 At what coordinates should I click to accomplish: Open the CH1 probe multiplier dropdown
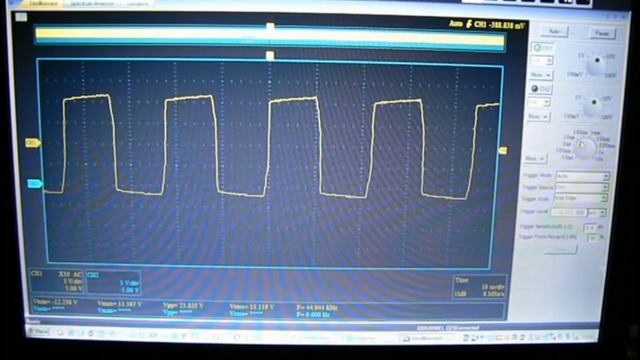(x=540, y=75)
